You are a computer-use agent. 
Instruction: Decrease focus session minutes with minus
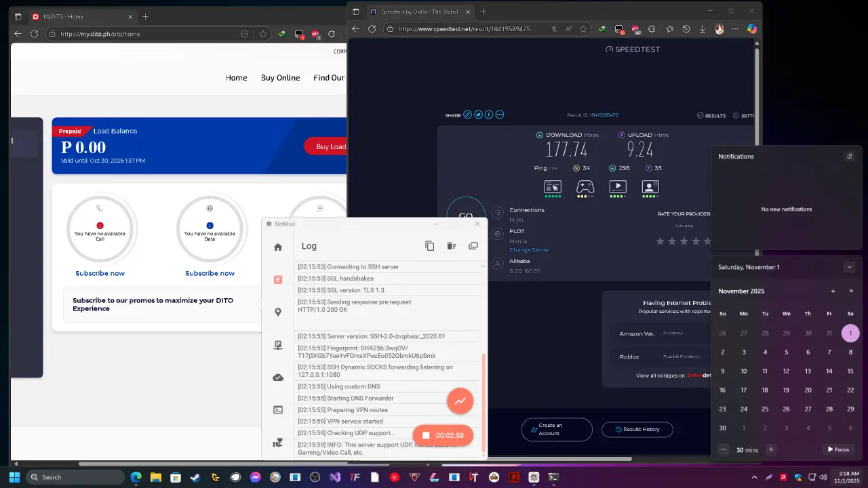tap(724, 449)
